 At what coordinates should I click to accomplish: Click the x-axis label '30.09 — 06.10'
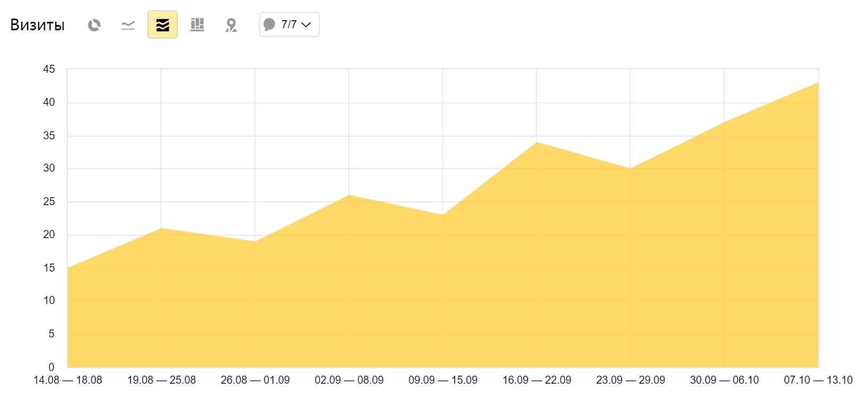pos(724,380)
